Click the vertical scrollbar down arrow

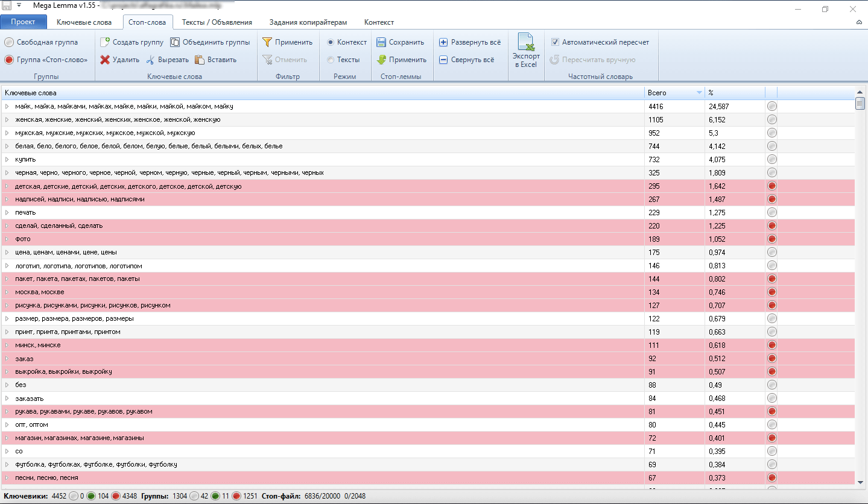[860, 482]
